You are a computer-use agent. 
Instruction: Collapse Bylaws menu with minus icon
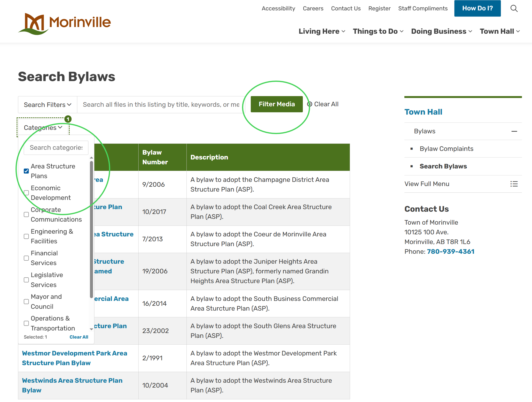pyautogui.click(x=514, y=131)
